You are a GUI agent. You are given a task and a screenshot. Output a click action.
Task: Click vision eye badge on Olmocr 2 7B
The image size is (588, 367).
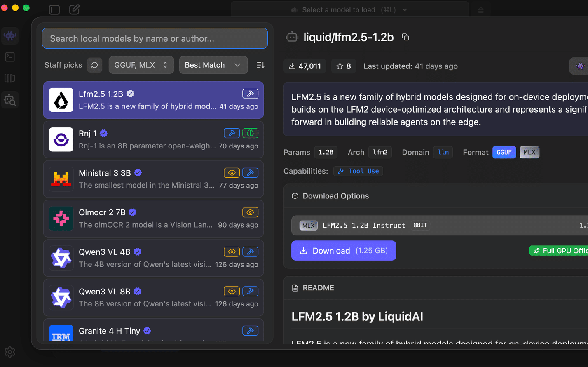251,212
